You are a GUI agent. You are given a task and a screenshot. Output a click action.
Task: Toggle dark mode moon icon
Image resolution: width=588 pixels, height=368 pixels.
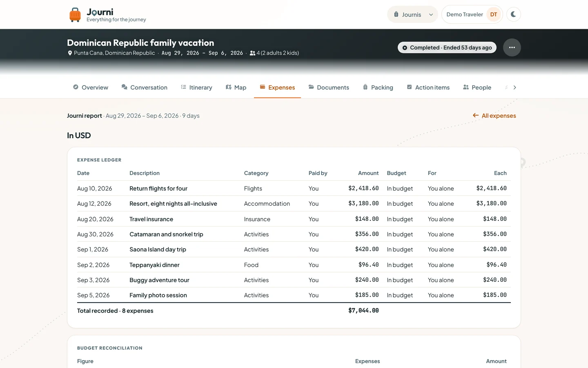point(514,14)
